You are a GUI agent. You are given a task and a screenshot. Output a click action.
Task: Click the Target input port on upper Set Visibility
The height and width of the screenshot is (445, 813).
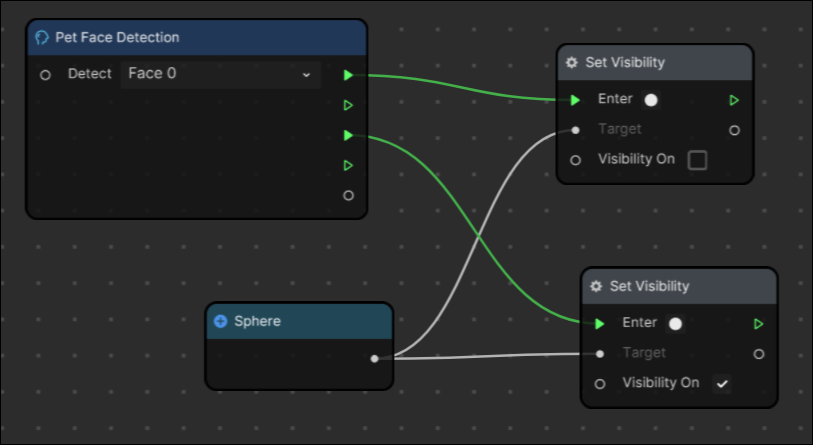575,130
